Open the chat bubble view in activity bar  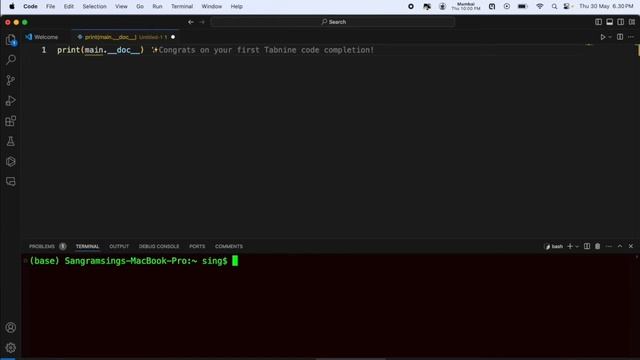pyautogui.click(x=11, y=182)
